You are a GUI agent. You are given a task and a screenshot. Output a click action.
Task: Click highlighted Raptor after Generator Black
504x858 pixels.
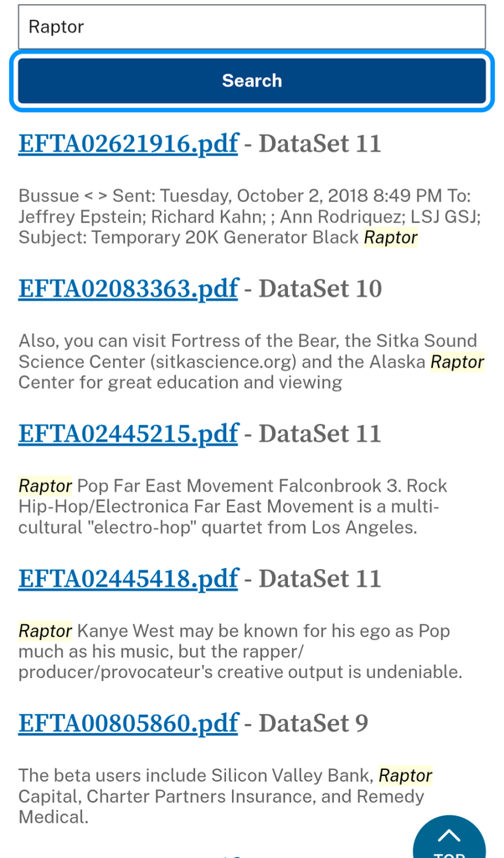tap(390, 237)
